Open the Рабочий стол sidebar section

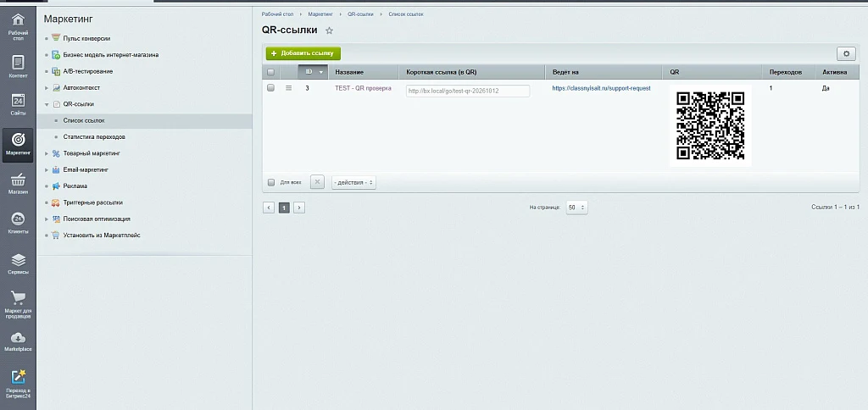[18, 27]
